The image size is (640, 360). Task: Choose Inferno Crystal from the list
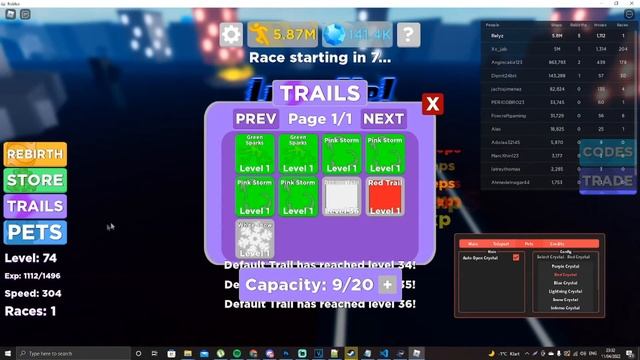coord(565,308)
